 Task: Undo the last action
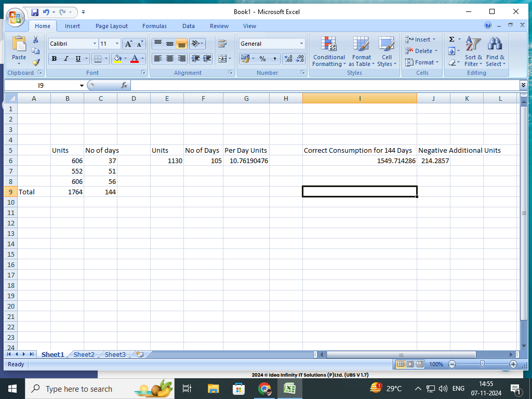(46, 12)
